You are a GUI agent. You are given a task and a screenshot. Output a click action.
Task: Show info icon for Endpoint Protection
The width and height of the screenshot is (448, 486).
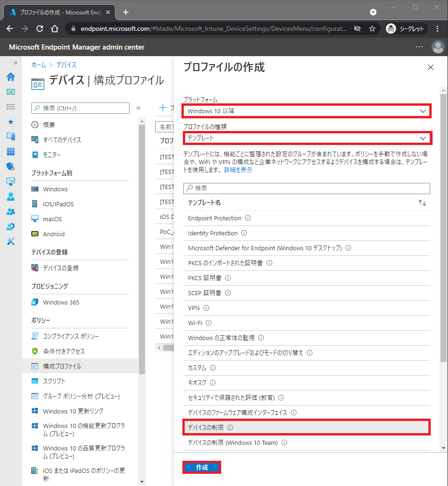click(x=248, y=218)
